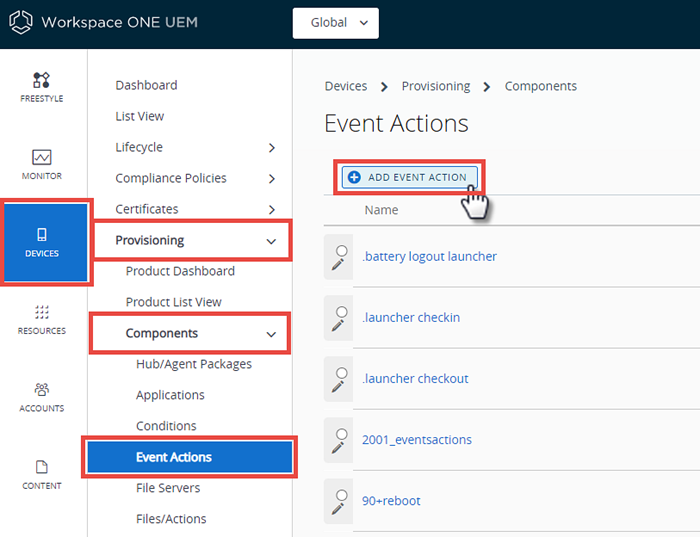Open the .battery logout launcher link
Image resolution: width=700 pixels, height=537 pixels.
pos(429,256)
